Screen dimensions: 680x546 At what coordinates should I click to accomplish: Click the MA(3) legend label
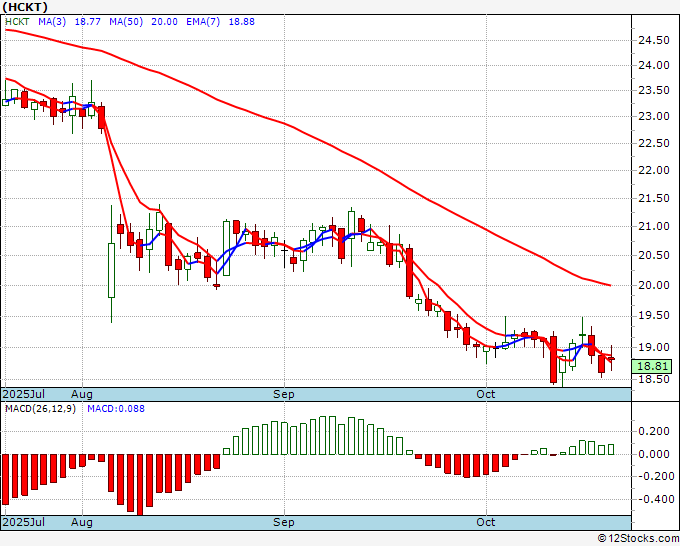[x=52, y=22]
